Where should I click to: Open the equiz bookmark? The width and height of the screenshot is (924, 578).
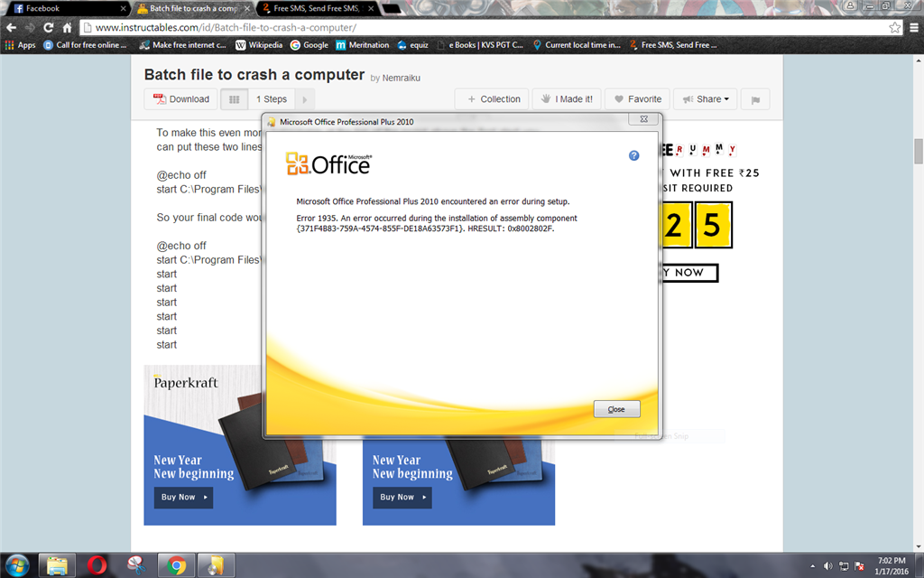pyautogui.click(x=412, y=45)
